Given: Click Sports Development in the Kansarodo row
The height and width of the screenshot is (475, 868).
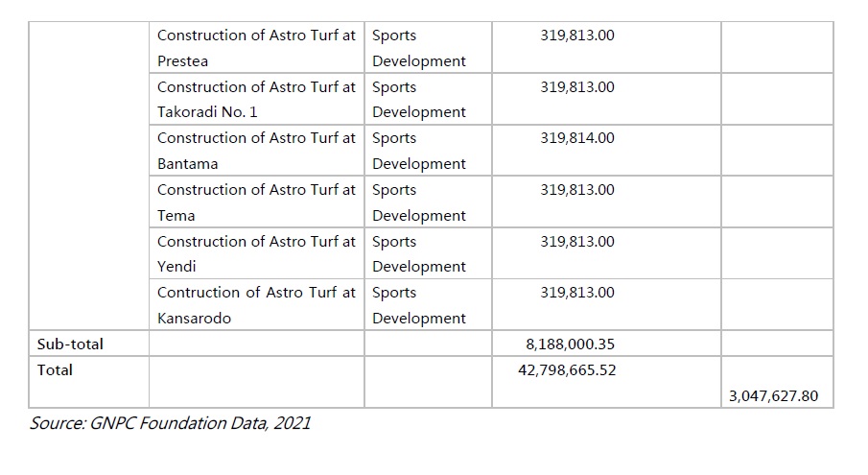Looking at the screenshot, I should pyautogui.click(x=419, y=305).
